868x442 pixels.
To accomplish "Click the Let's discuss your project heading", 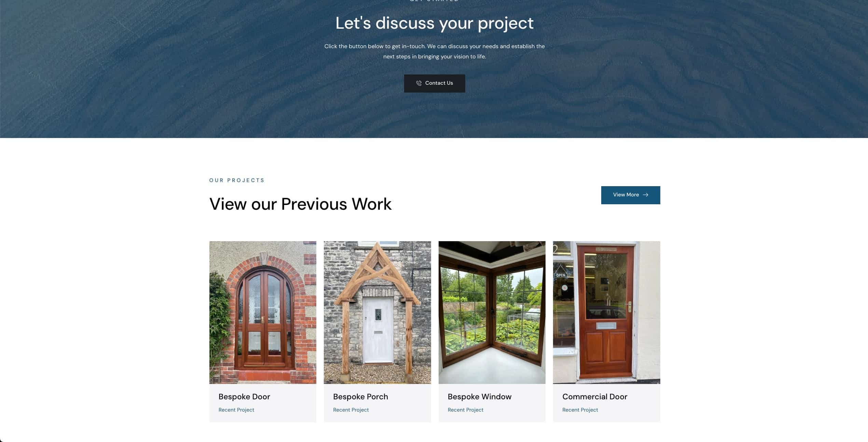I will point(435,23).
